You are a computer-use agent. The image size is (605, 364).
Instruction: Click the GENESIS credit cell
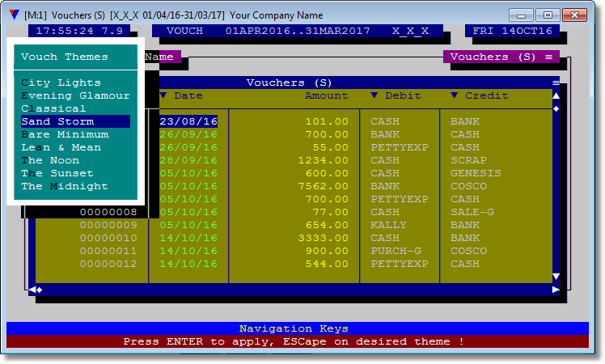tap(476, 173)
